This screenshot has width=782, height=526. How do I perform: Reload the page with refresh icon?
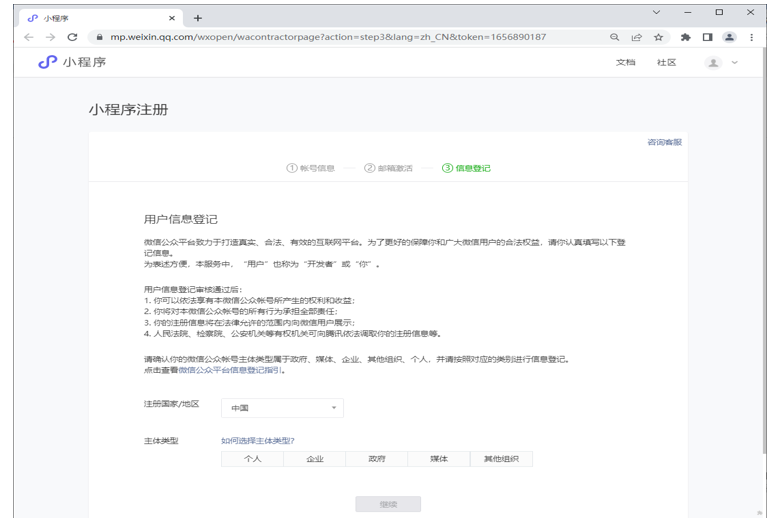72,37
